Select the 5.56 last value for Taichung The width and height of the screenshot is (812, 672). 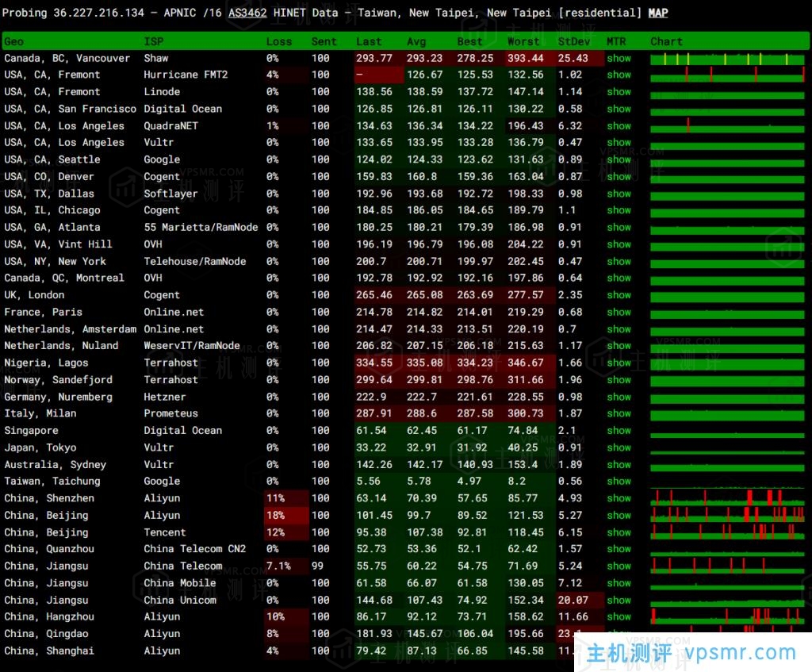coord(369,481)
